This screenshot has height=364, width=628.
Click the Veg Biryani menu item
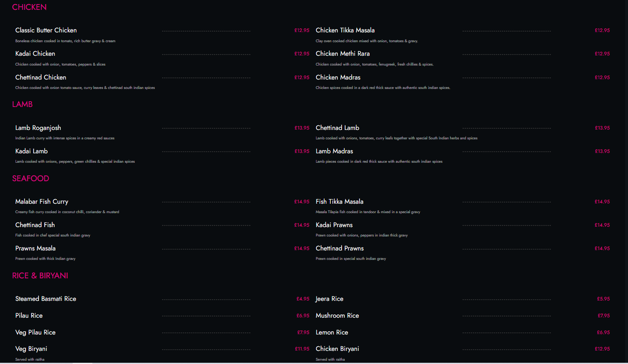click(x=31, y=349)
